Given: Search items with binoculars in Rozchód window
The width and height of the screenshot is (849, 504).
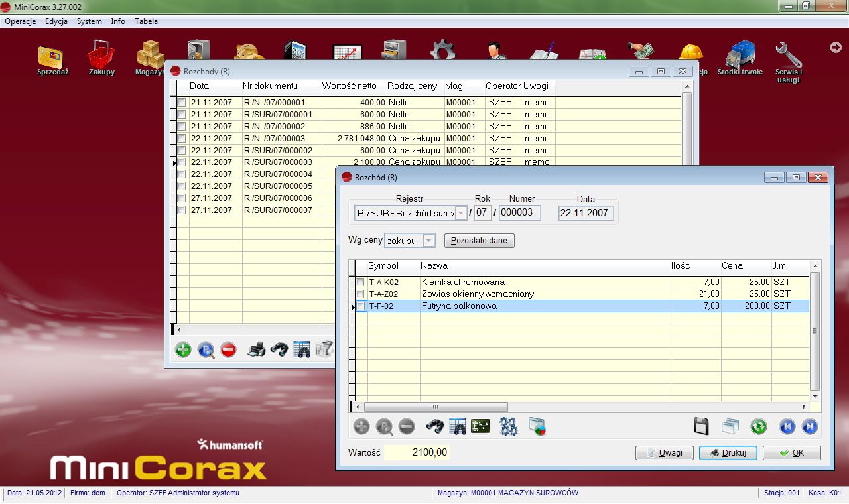Looking at the screenshot, I should click(x=435, y=426).
